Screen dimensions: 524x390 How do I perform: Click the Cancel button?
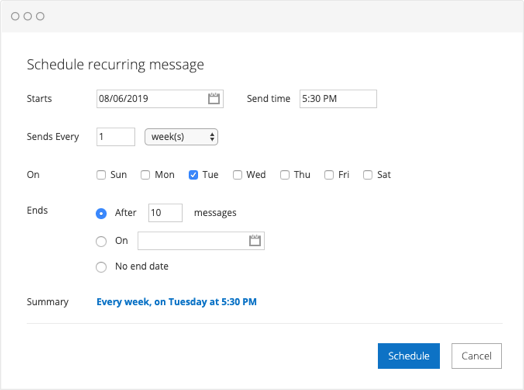[476, 356]
